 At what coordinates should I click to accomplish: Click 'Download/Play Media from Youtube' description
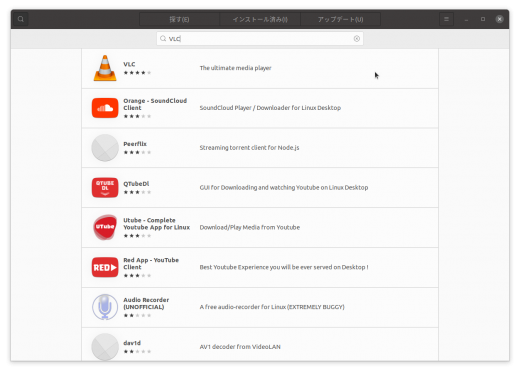coord(250,227)
